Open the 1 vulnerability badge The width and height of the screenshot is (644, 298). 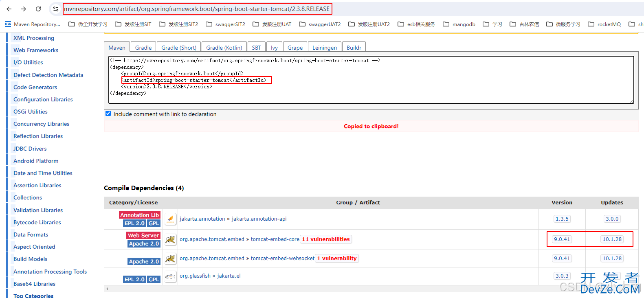click(337, 258)
